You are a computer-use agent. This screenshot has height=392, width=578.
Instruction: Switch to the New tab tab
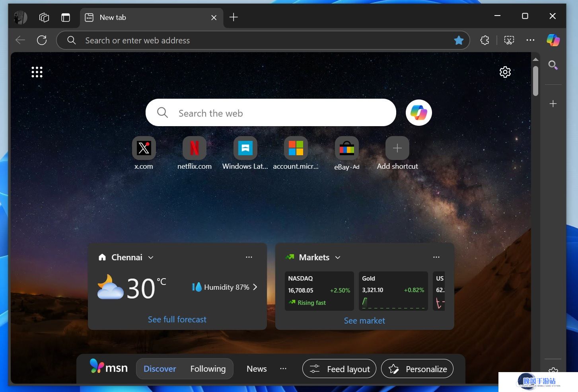tap(151, 18)
